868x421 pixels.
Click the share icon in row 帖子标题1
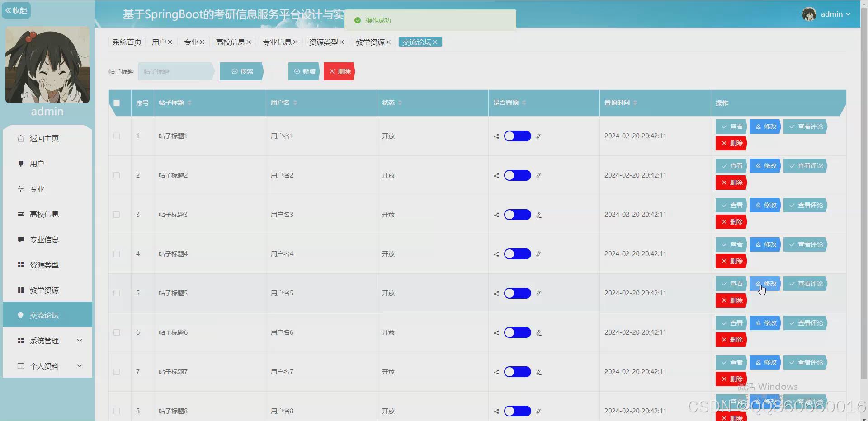click(x=496, y=136)
